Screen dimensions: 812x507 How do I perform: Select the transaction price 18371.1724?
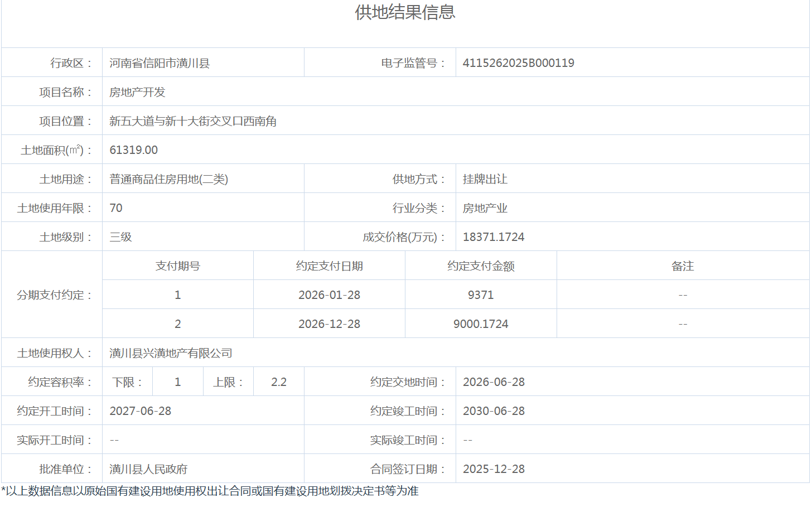click(494, 237)
